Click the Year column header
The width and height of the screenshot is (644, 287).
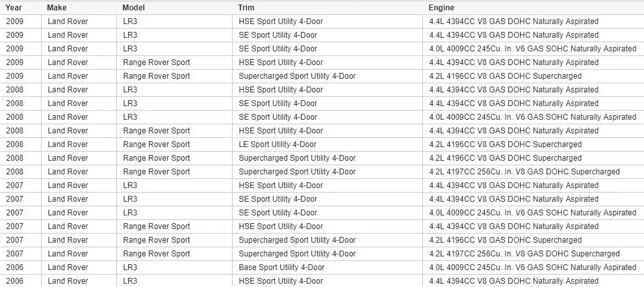(21, 8)
